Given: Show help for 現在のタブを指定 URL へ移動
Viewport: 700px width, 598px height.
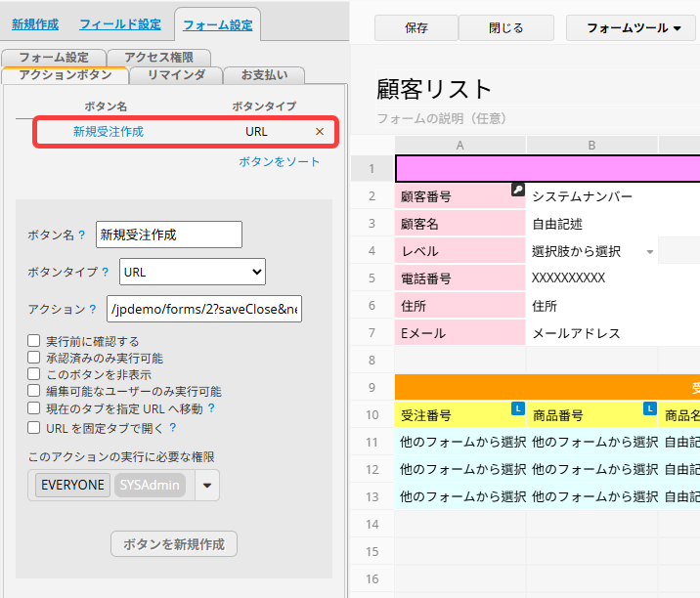Looking at the screenshot, I should click(211, 408).
